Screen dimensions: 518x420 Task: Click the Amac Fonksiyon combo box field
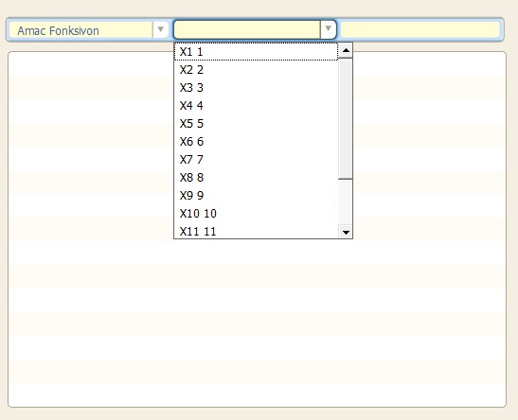(x=89, y=29)
